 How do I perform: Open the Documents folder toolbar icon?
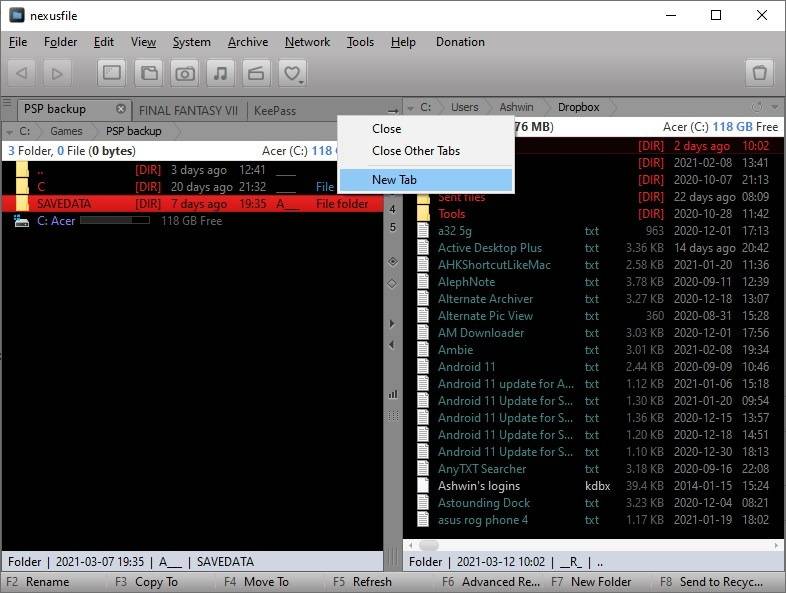pyautogui.click(x=148, y=73)
